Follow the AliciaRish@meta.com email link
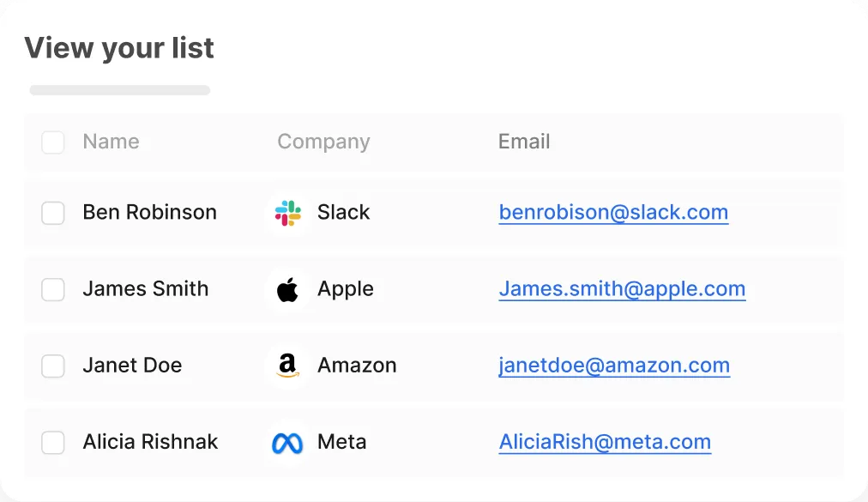Viewport: 868px width, 502px height. coord(605,442)
